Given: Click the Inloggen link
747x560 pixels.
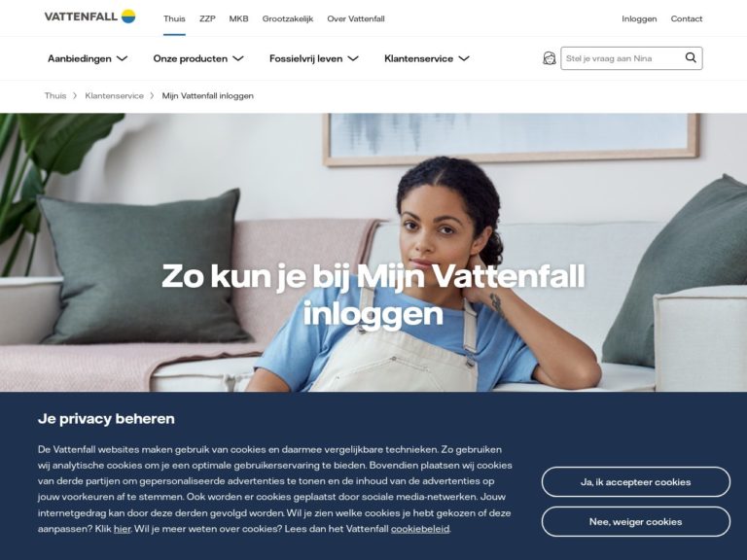Looking at the screenshot, I should 639,18.
